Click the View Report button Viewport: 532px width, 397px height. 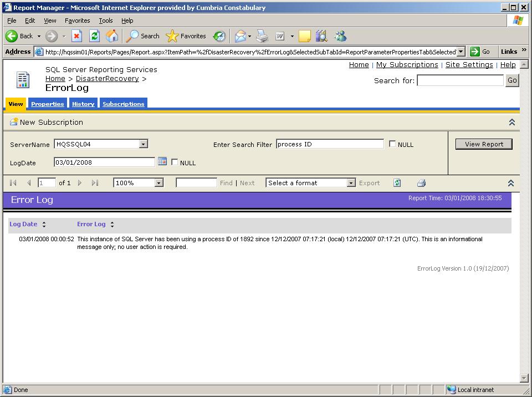[484, 144]
